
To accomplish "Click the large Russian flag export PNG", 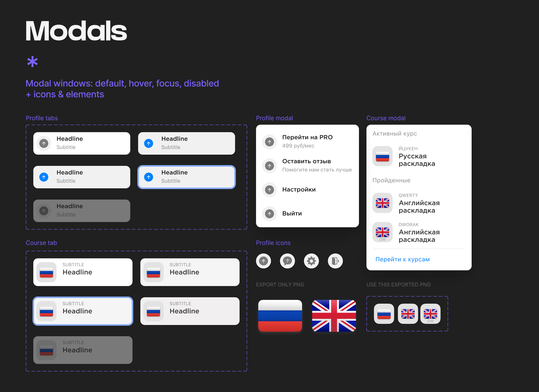I will point(280,315).
